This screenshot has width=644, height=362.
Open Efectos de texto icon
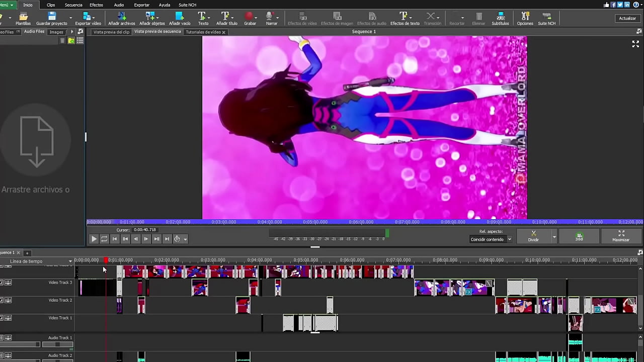coord(403,16)
